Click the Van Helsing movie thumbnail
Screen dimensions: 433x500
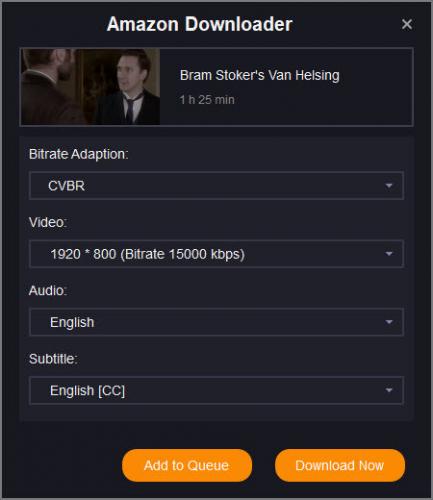coord(91,87)
